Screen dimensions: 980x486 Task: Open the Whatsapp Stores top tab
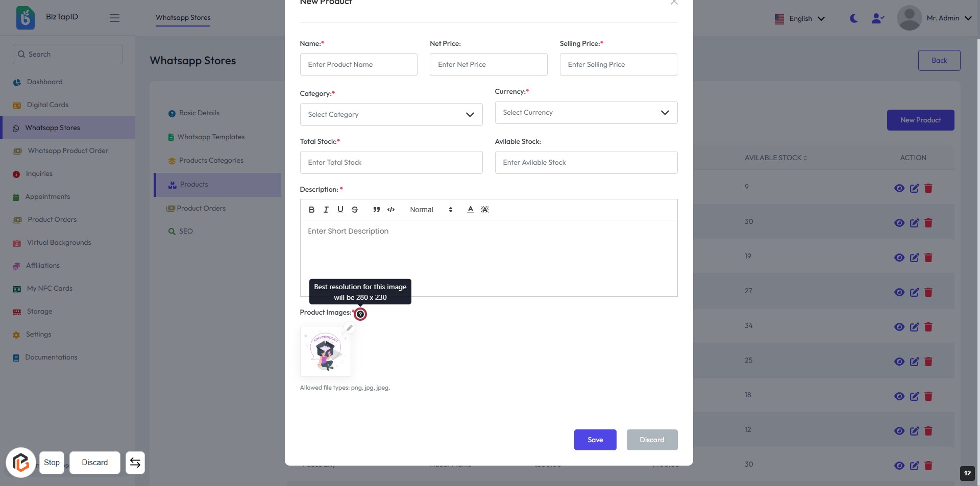tap(183, 18)
